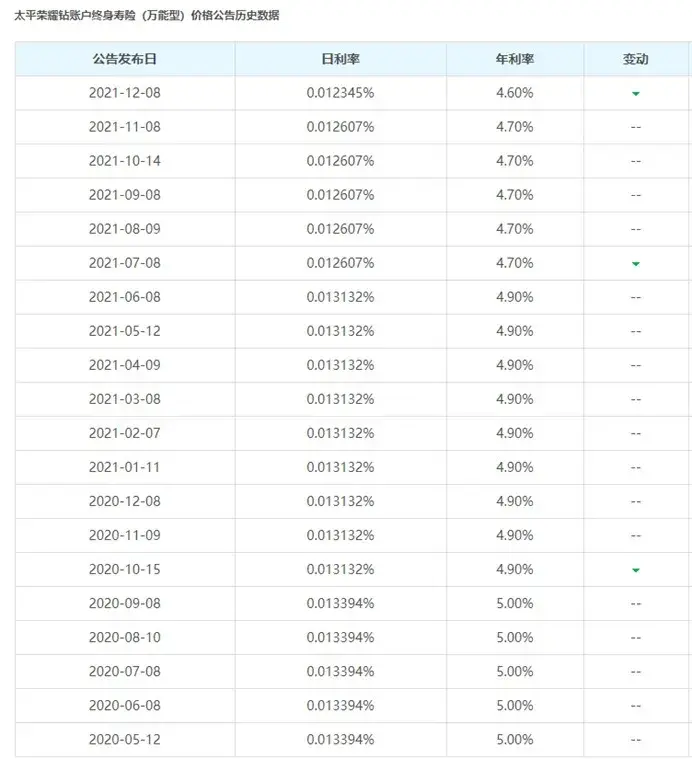The height and width of the screenshot is (759, 692).
Task: Select the daily rate in the 2021-09-08 row
Action: click(x=340, y=195)
